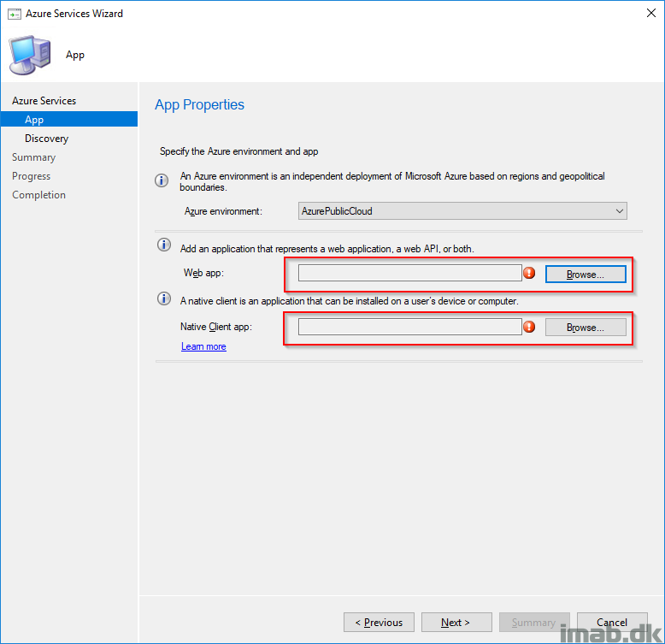The image size is (665, 644).
Task: Click the info icon beside native client description
Action: tap(164, 298)
